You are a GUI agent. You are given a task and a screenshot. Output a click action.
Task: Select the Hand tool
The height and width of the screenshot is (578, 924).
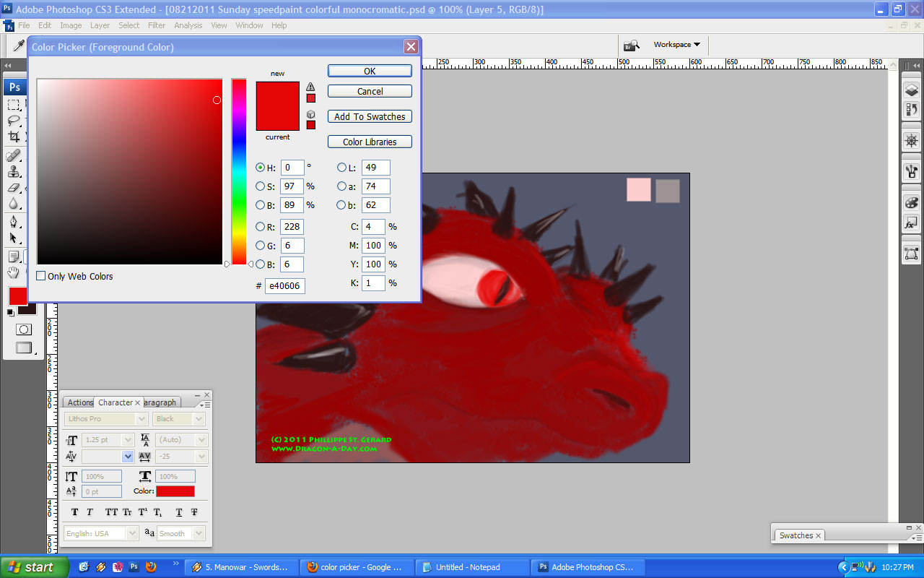tap(14, 272)
